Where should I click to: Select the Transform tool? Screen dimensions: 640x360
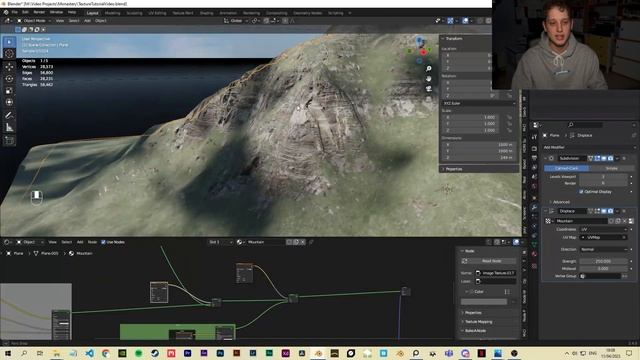[x=9, y=102]
